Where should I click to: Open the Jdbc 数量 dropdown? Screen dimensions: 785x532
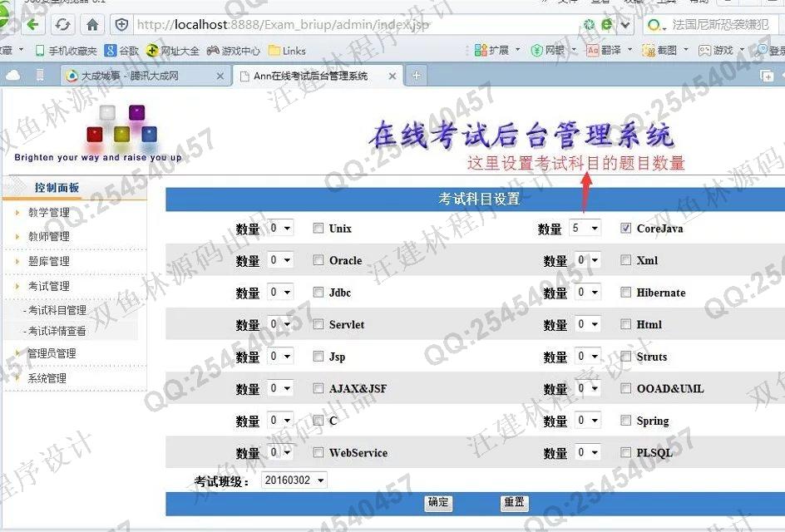pos(280,292)
